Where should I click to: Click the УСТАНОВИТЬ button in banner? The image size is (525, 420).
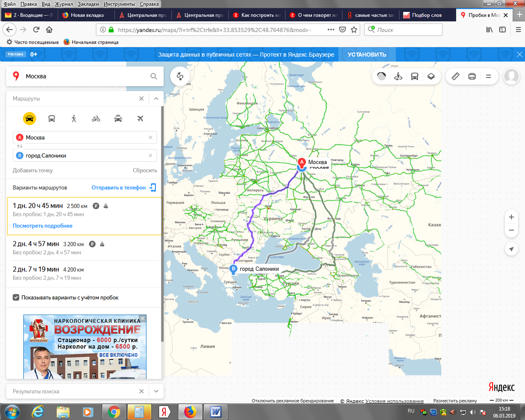pos(367,55)
